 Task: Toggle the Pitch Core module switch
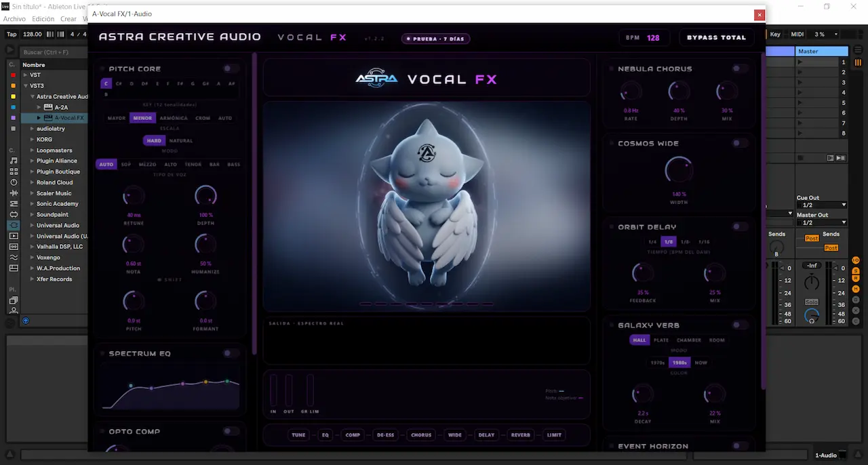231,68
